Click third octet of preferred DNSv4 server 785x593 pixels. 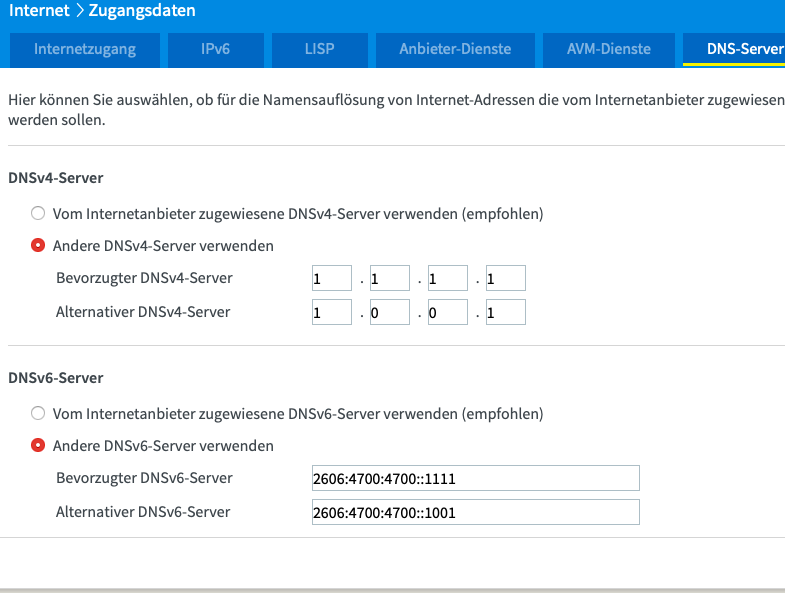(448, 278)
